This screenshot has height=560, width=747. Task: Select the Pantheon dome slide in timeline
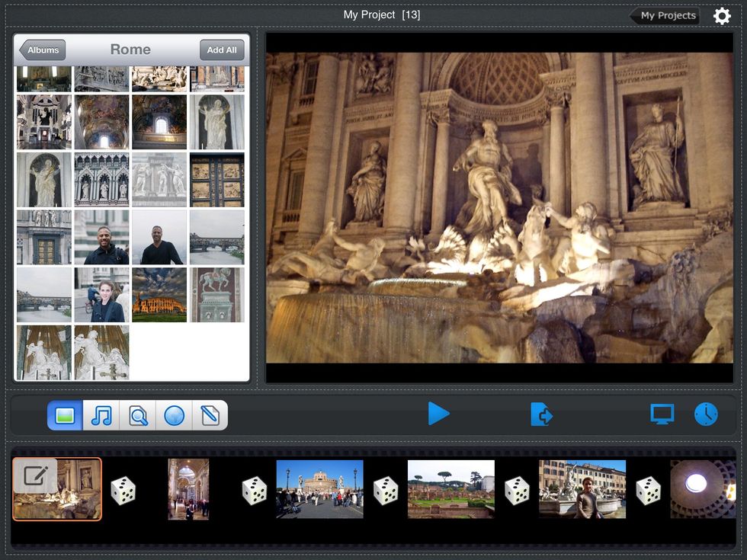click(x=701, y=488)
